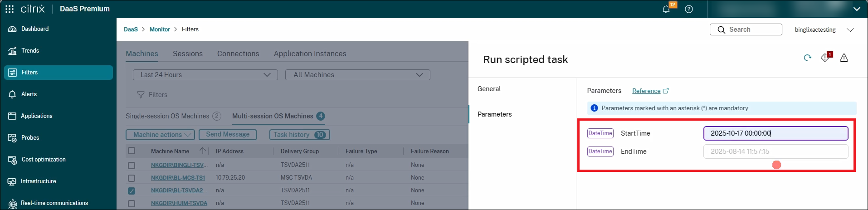Click the DateTime badge next to StartTime

600,133
